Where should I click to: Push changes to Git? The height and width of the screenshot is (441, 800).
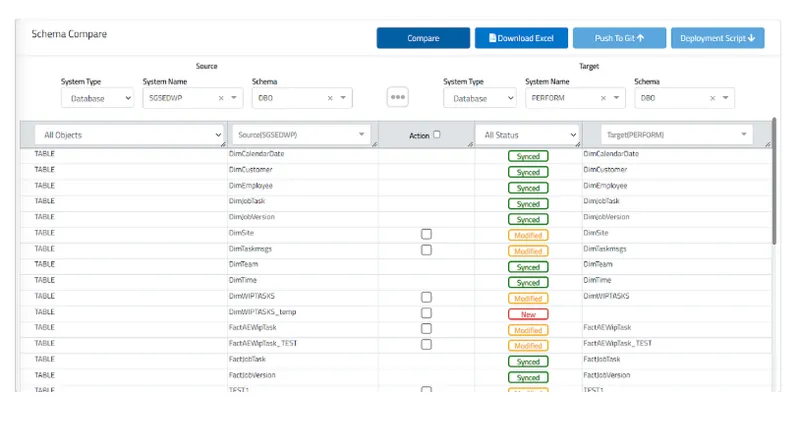coord(619,38)
